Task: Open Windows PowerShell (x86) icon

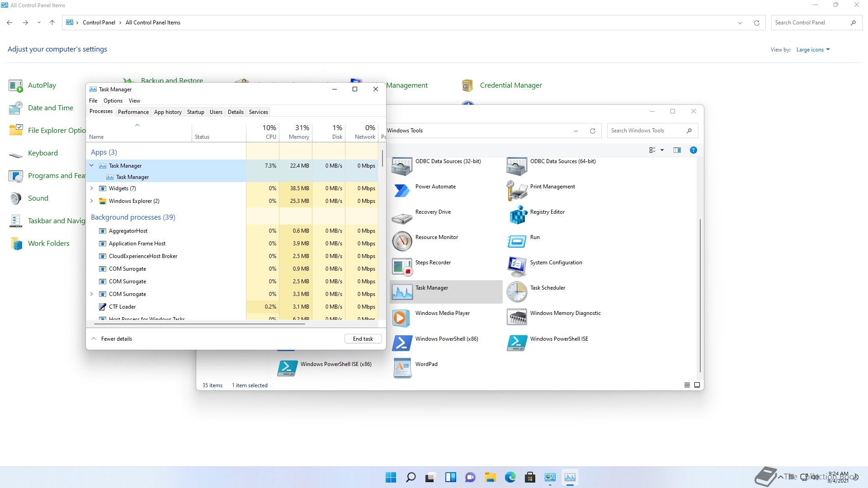Action: click(401, 343)
